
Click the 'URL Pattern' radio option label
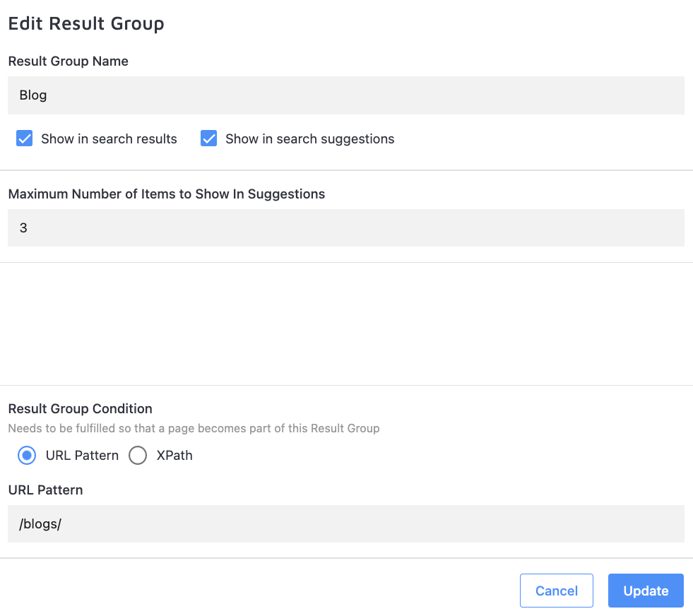pos(82,456)
